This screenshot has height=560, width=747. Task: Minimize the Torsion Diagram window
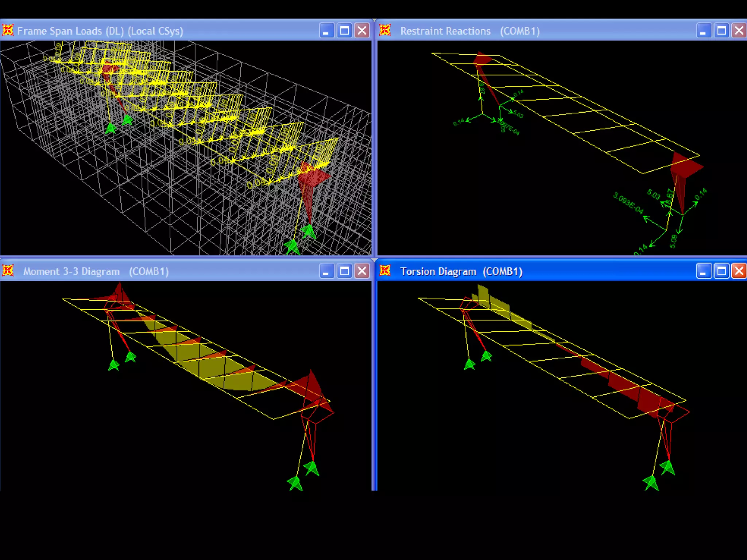pyautogui.click(x=704, y=271)
